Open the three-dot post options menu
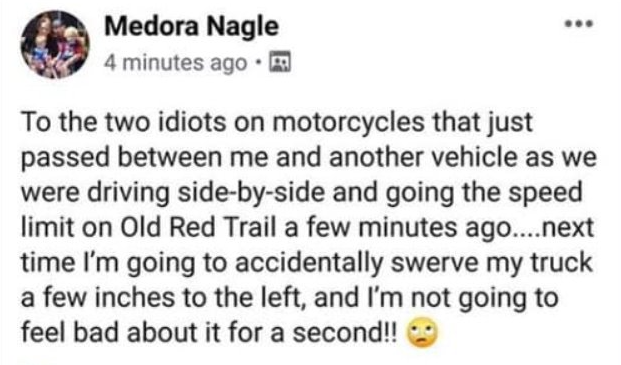This screenshot has width=621, height=365. point(579,25)
